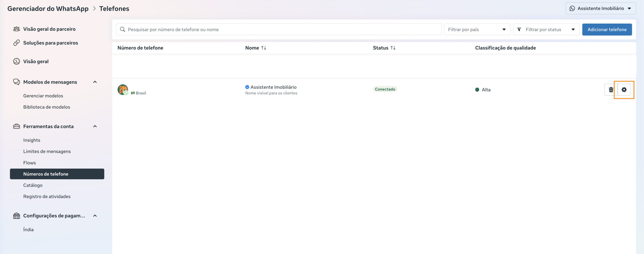Open Insights in the sidebar
Viewport: 644px width, 254px height.
tap(32, 140)
